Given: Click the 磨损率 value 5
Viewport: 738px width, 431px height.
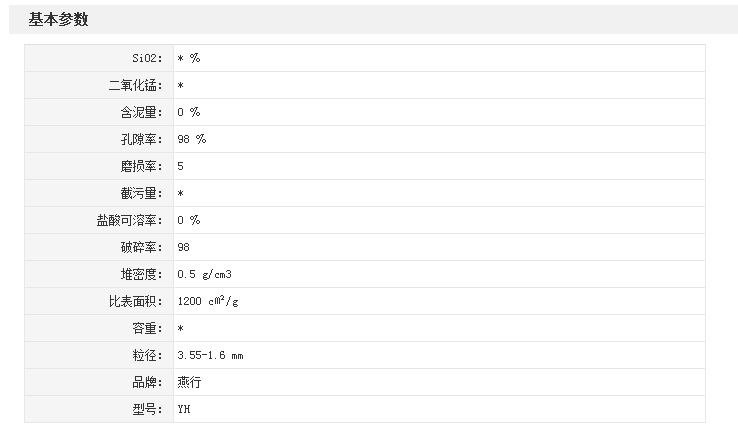Looking at the screenshot, I should point(180,166).
